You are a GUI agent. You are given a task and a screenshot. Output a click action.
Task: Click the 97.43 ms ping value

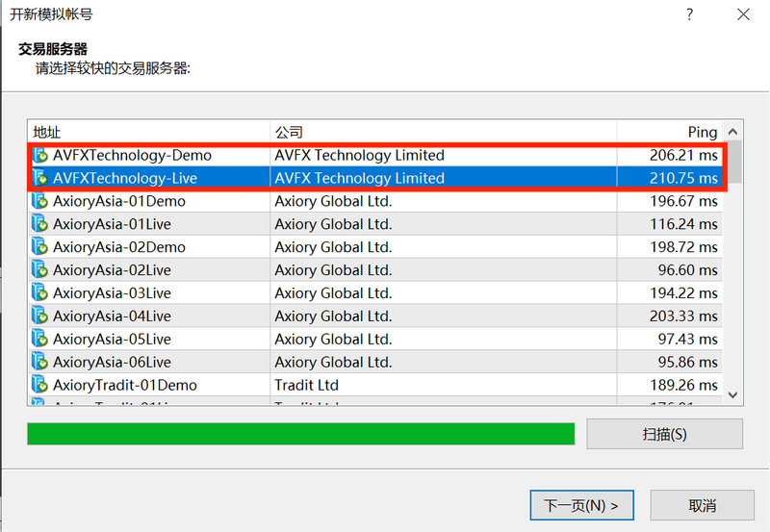tap(687, 340)
